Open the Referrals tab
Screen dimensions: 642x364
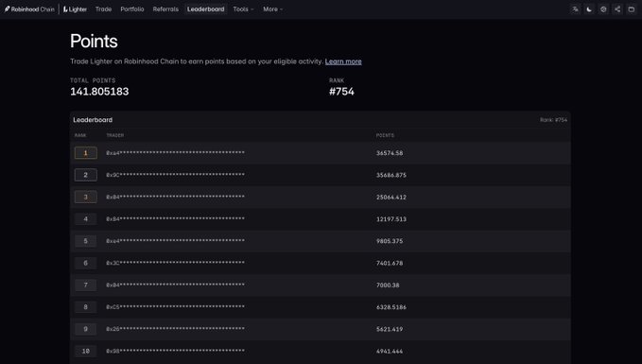(165, 9)
